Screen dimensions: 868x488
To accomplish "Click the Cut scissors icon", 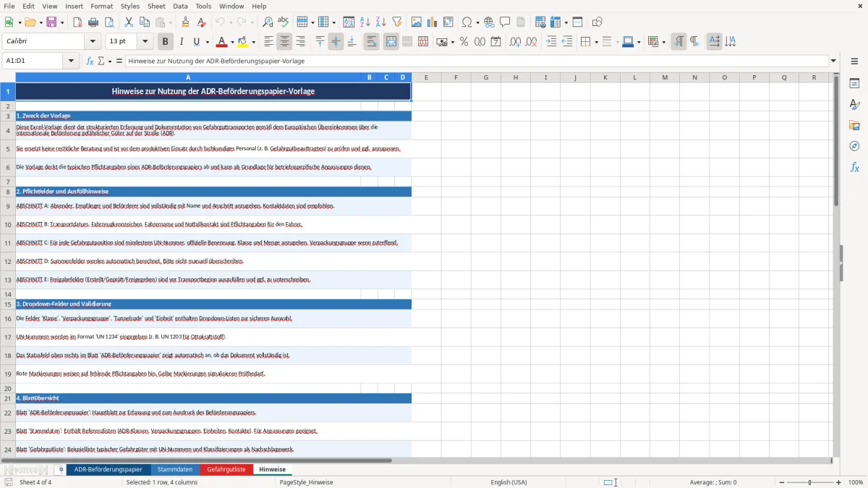I will [129, 22].
